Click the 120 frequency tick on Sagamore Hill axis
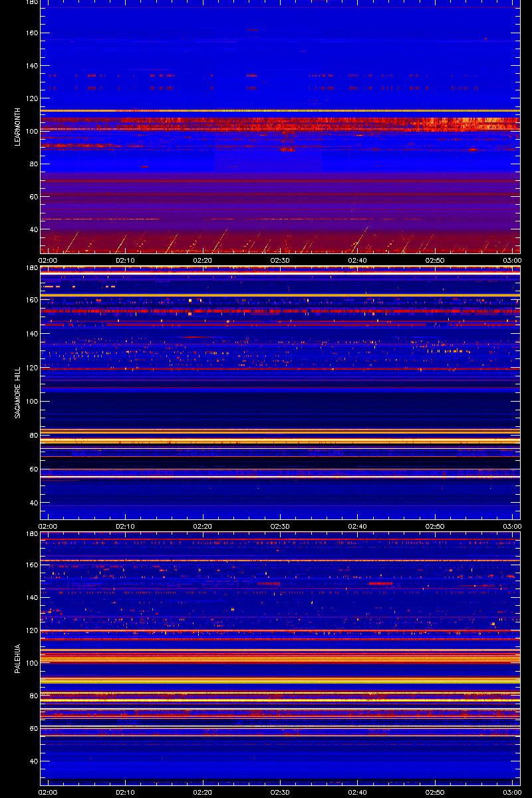 31,367
